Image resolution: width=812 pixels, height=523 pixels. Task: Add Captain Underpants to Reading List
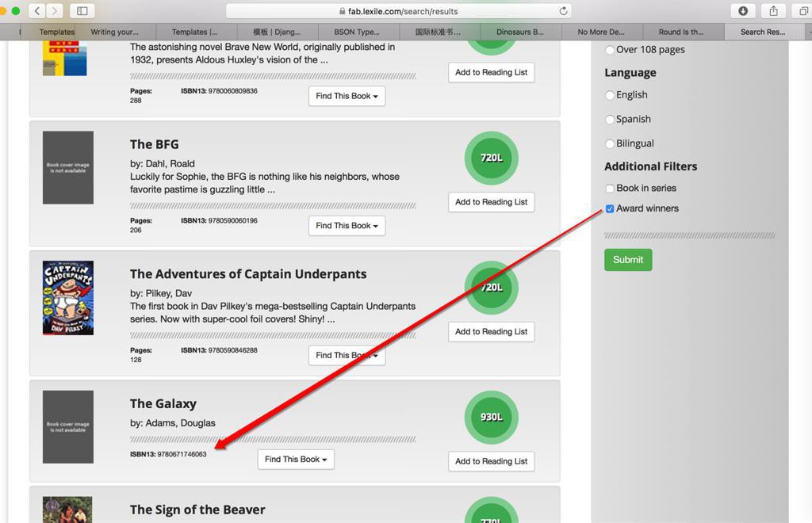[x=492, y=331]
